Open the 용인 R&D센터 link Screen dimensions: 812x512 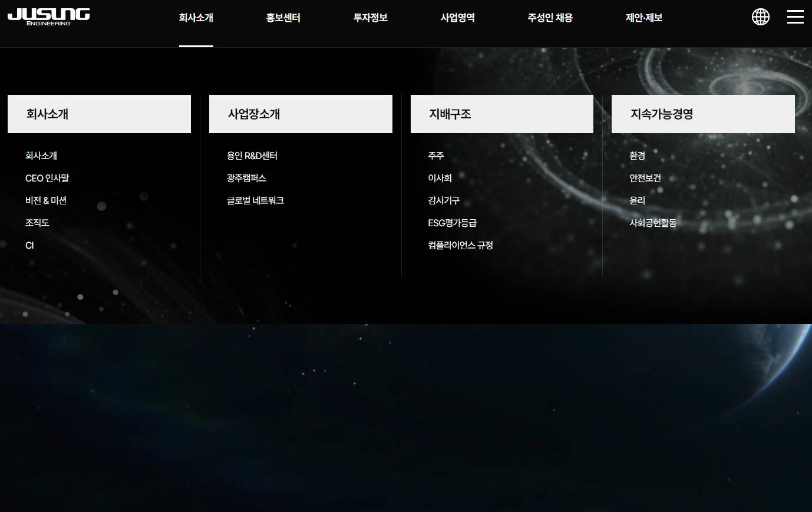(x=252, y=156)
